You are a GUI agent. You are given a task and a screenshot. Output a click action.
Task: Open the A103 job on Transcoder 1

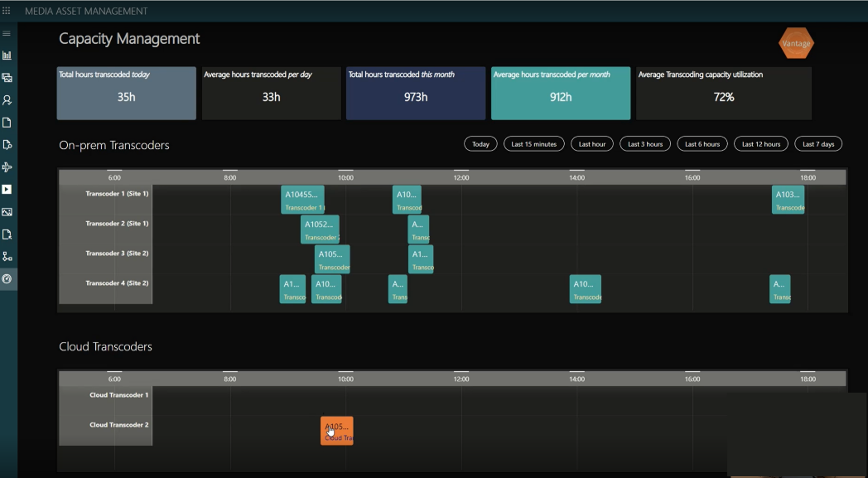click(x=788, y=200)
